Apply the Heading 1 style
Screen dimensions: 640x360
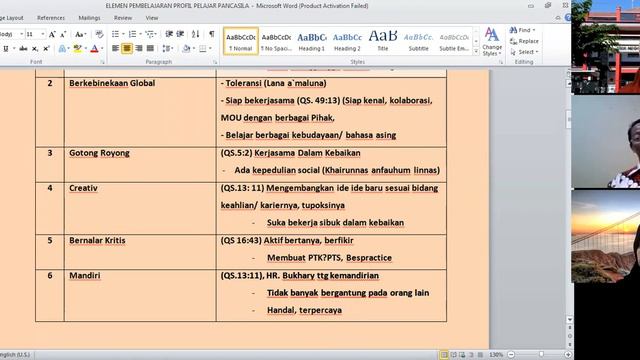312,41
